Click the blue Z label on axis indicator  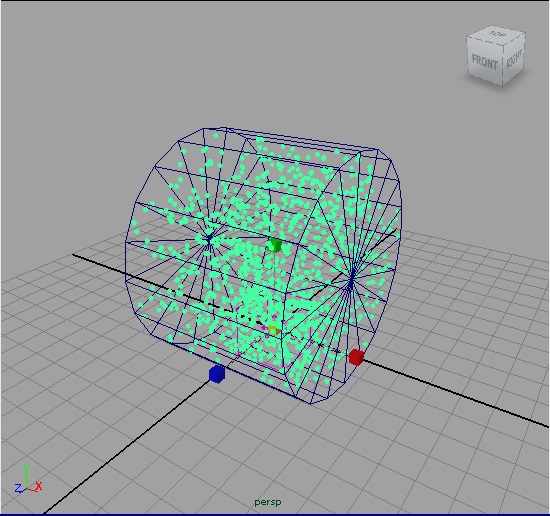click(x=19, y=488)
